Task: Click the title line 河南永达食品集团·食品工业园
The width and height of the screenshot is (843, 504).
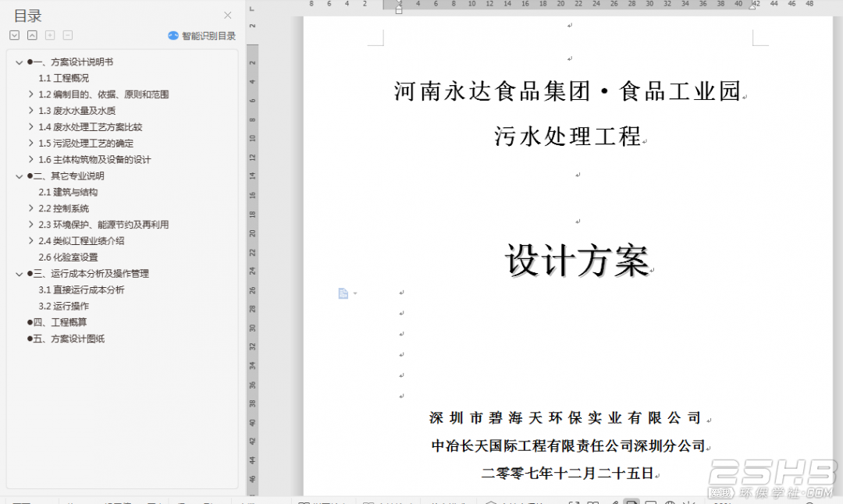Action: click(567, 91)
